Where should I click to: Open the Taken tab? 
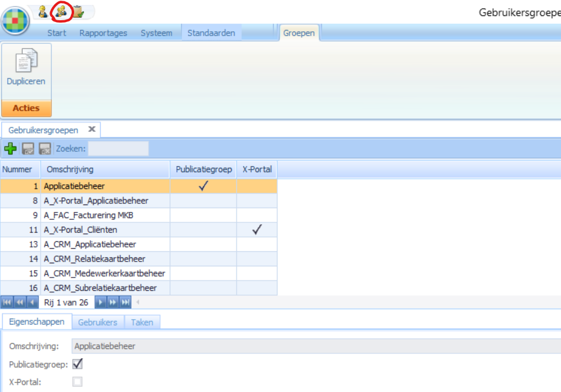click(x=142, y=322)
